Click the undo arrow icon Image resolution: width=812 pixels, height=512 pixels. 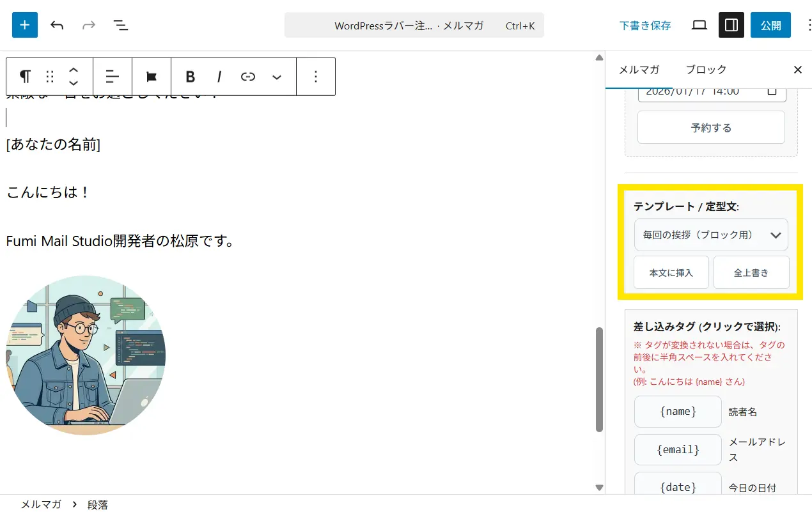57,26
